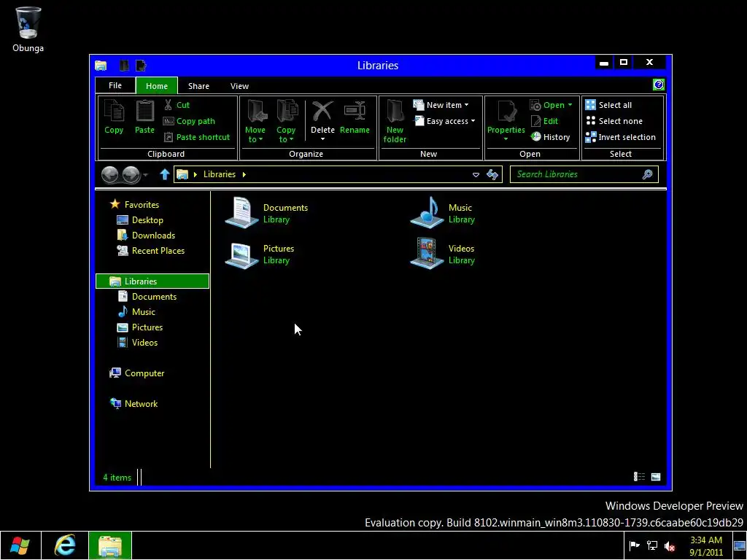747x560 pixels.
Task: Select the Documents Library item
Action: click(x=266, y=213)
